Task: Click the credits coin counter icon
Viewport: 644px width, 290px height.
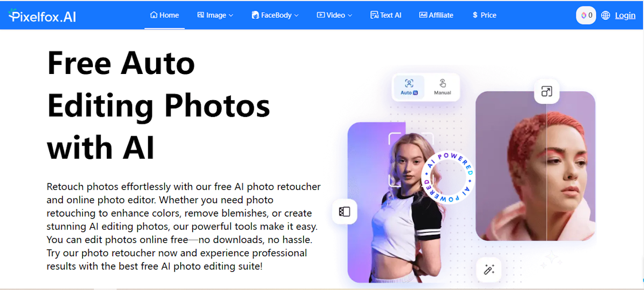Action: pyautogui.click(x=586, y=16)
